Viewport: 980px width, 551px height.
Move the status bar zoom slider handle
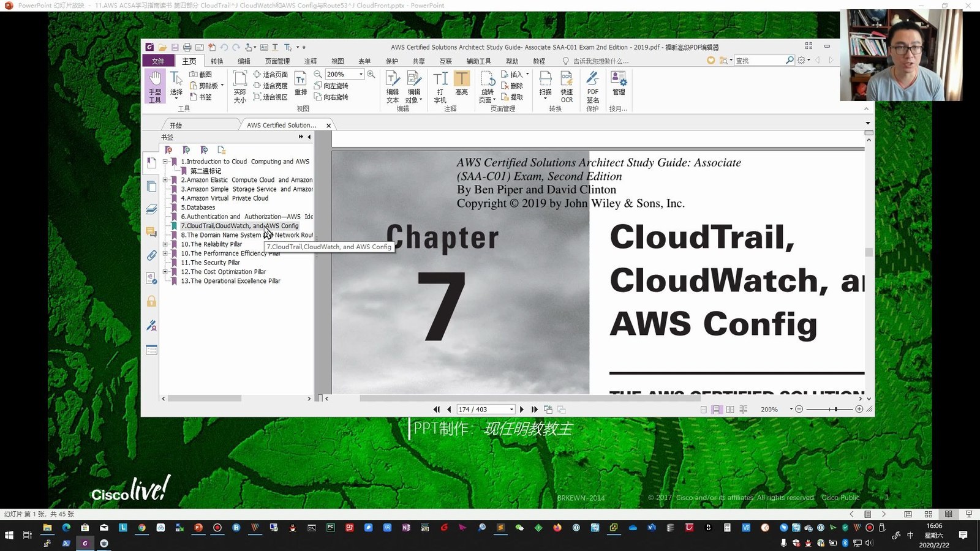(x=836, y=409)
